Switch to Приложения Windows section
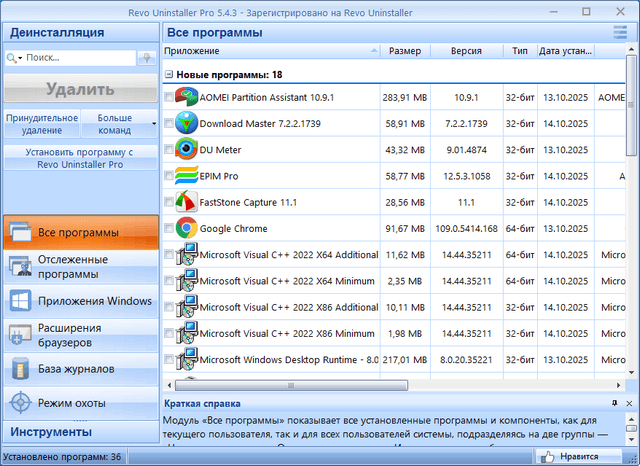640x466 pixels. [80, 301]
